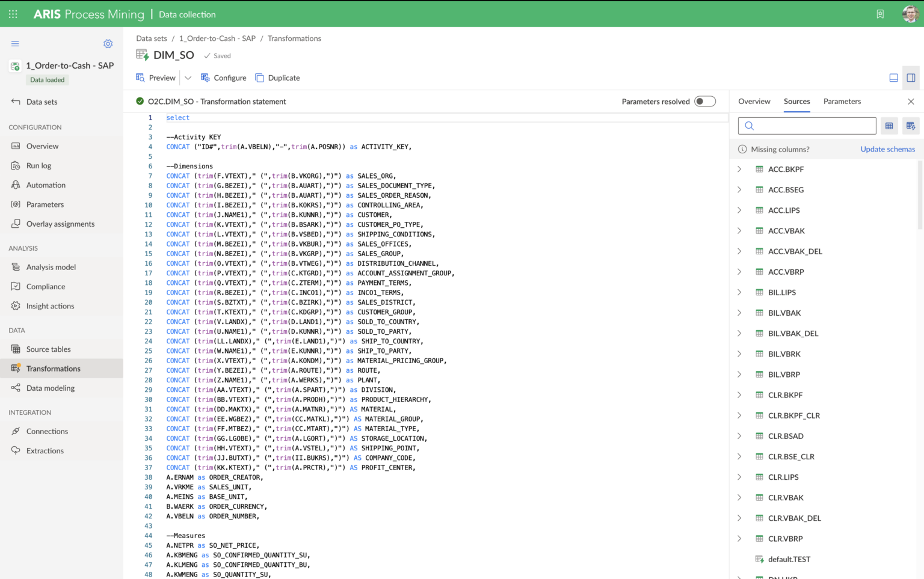924x579 pixels.
Task: Click the table view icon beside Sources search
Action: pos(889,126)
